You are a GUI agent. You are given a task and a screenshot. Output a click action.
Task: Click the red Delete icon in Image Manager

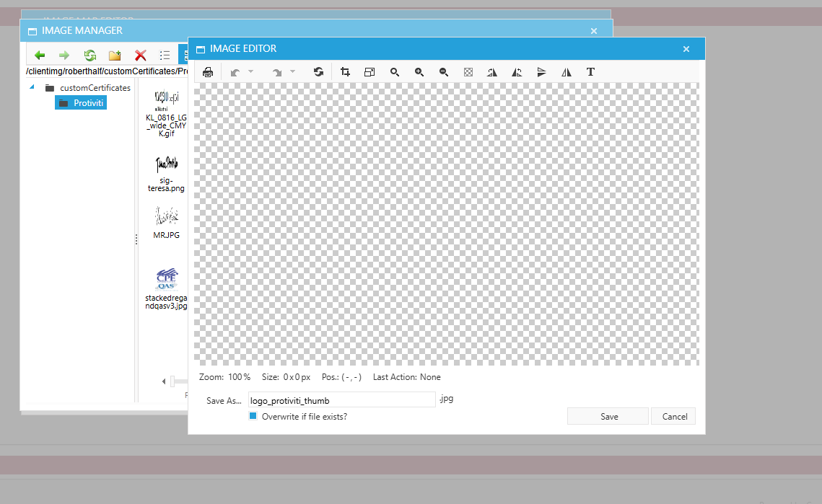click(x=141, y=56)
